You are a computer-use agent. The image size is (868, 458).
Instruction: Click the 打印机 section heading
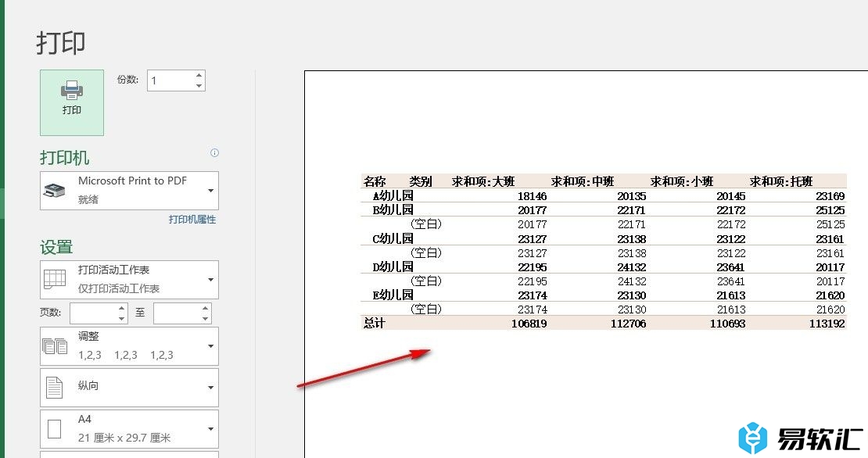65,158
